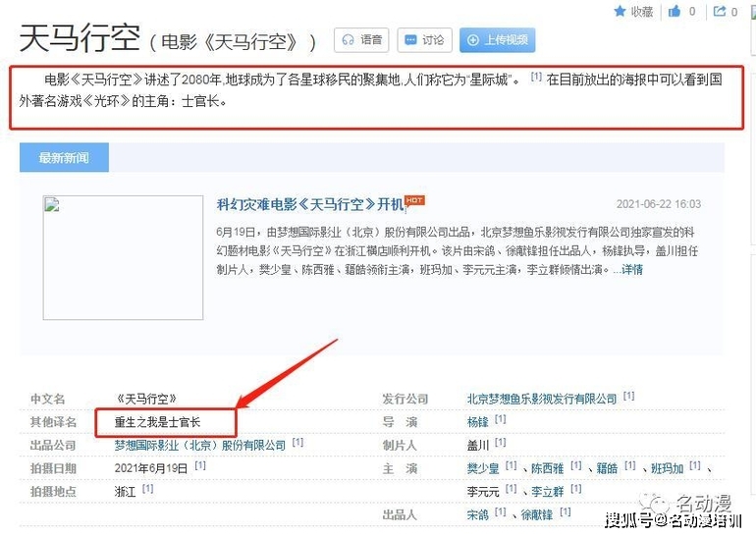
Task: Click reference [1] next to 盖川
Action: [x=500, y=442]
